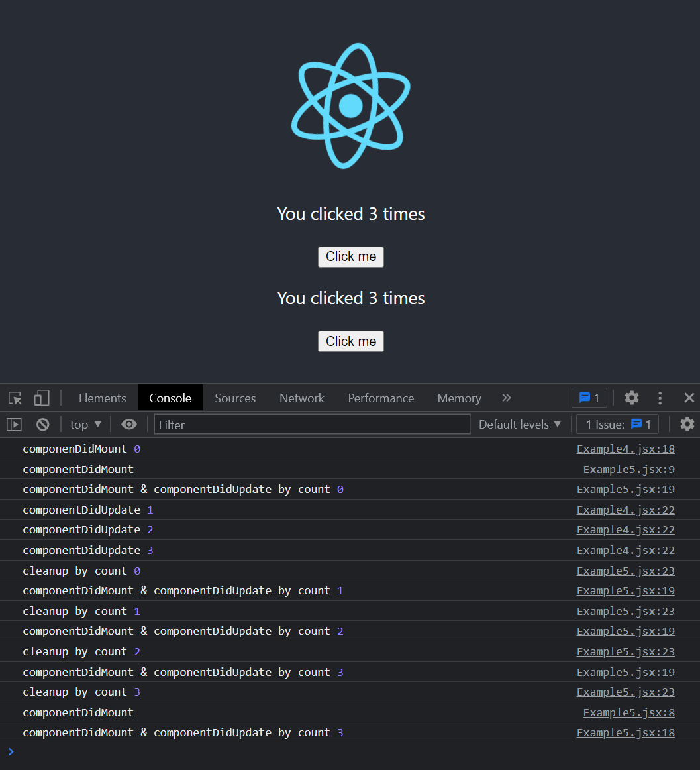
Task: Close the DevTools panel
Action: (x=689, y=398)
